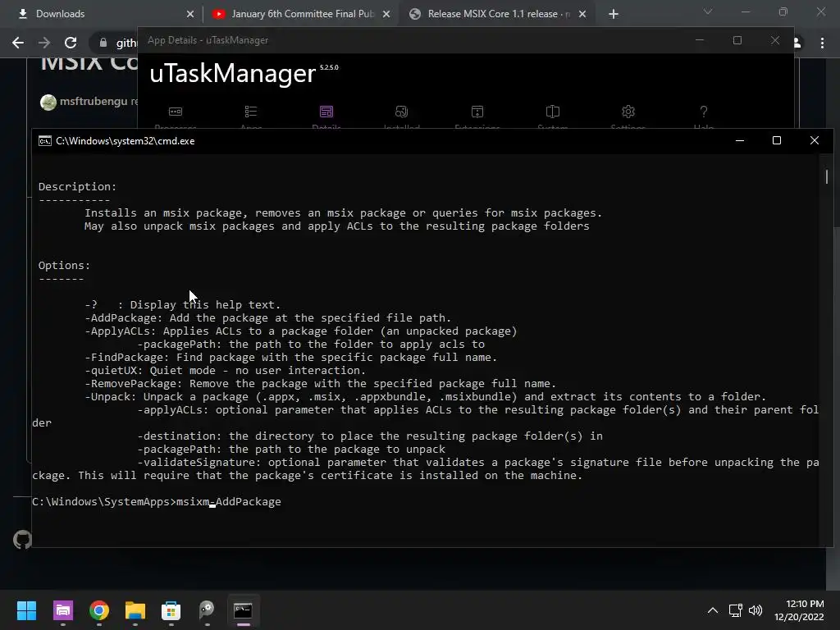Viewport: 840px width, 630px height.
Task: Click the cmd.exe title bar icon
Action: [x=45, y=141]
